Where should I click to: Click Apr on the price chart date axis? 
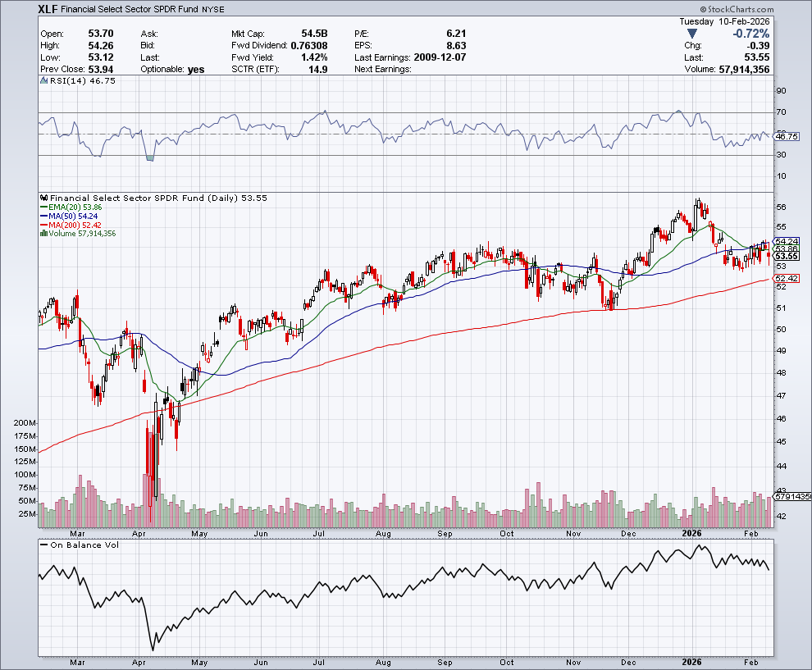pyautogui.click(x=139, y=534)
